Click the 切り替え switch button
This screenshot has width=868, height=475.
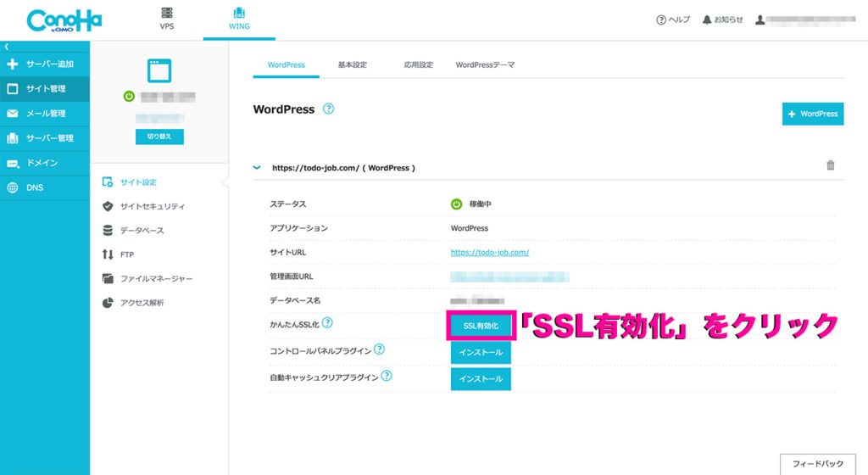point(159,137)
